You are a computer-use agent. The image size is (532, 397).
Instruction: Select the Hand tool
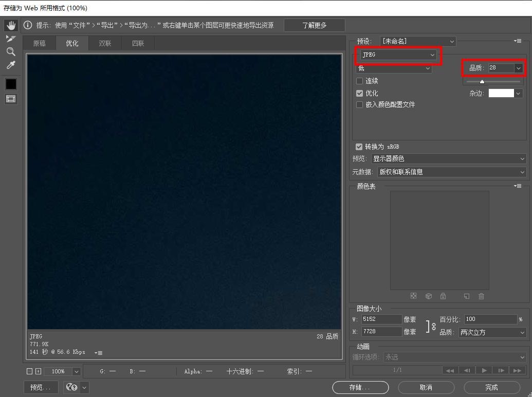[x=11, y=25]
